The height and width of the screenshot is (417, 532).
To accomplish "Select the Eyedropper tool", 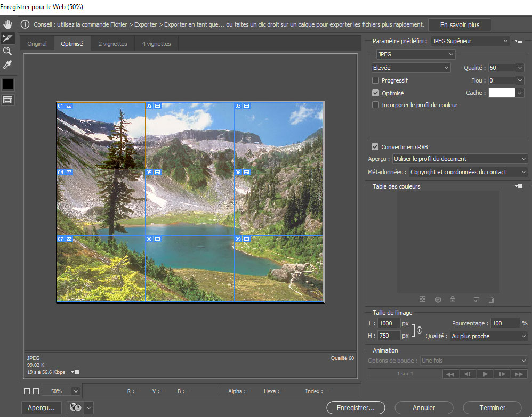I will pos(7,65).
